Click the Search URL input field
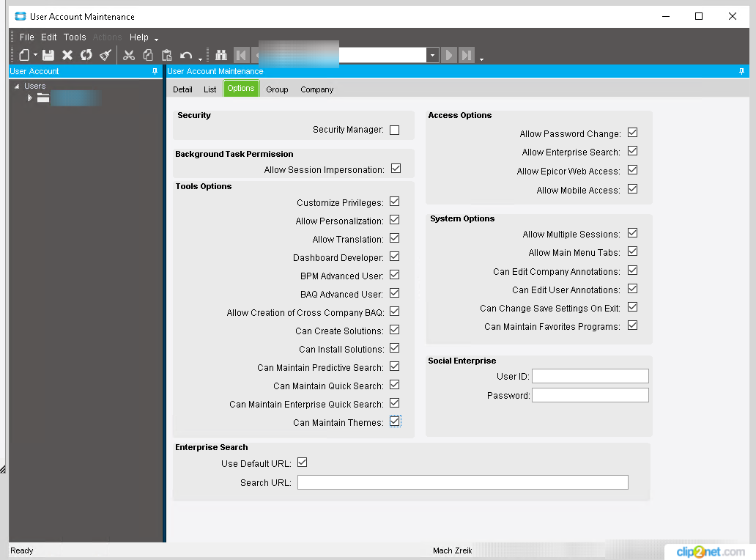The height and width of the screenshot is (560, 756). coord(463,482)
